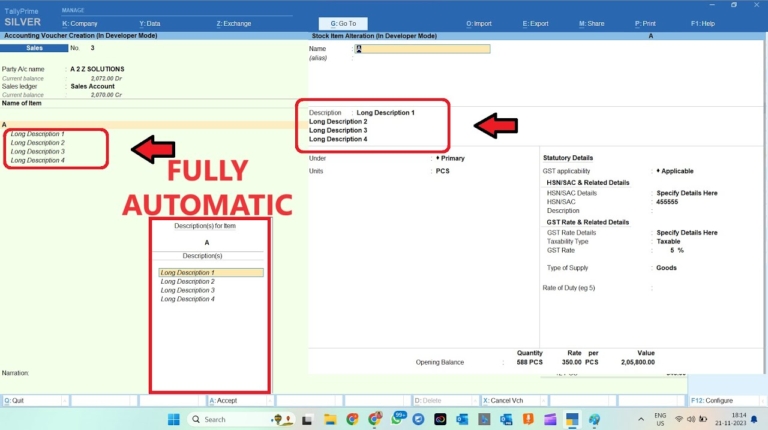Screen dimensions: 768x430
Task: Open the Y: Data menu
Action: (x=150, y=23)
